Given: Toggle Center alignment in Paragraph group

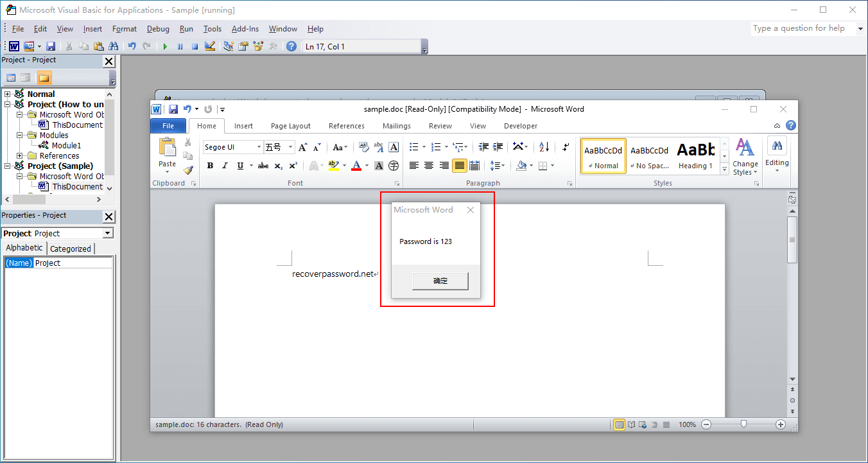Looking at the screenshot, I should click(429, 166).
